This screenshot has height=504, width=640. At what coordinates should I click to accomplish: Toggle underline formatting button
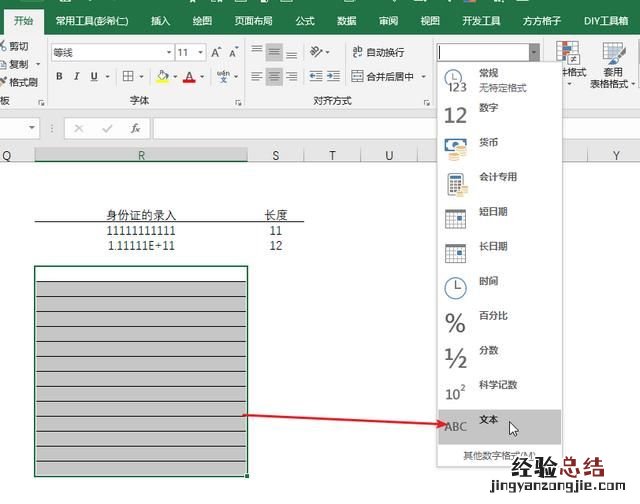coord(94,76)
